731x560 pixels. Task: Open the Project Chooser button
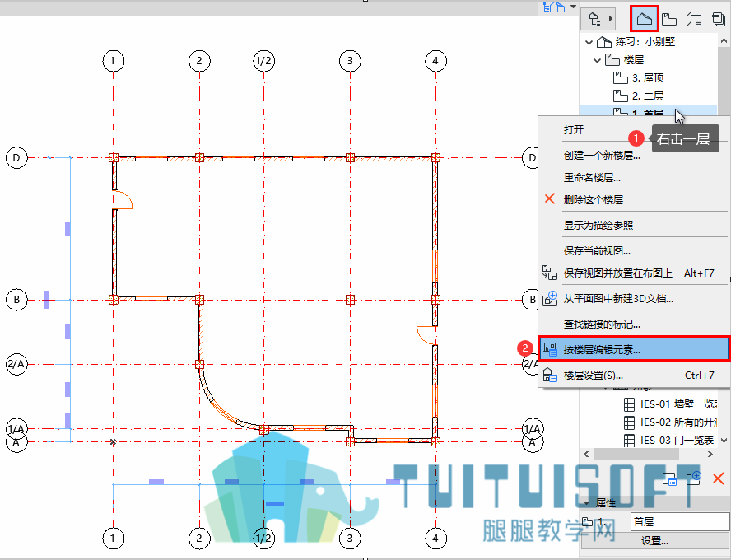(598, 19)
